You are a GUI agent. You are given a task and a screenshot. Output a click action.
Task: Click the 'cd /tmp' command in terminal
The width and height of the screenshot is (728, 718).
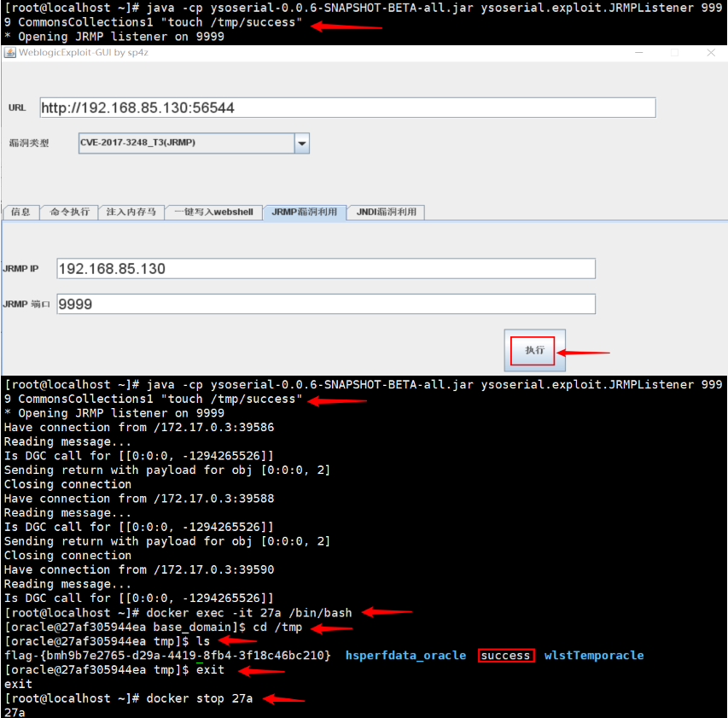tap(277, 627)
